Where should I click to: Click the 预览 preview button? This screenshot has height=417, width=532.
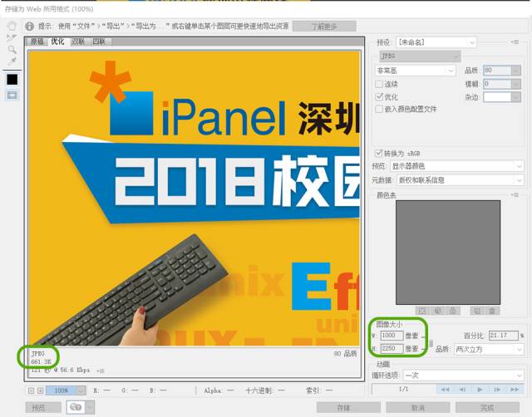[x=43, y=408]
